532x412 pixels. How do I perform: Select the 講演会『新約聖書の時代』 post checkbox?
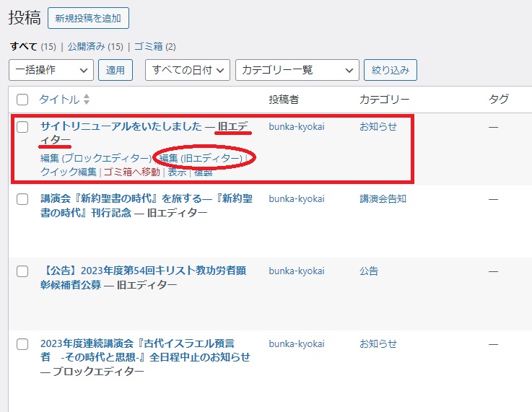[22, 199]
